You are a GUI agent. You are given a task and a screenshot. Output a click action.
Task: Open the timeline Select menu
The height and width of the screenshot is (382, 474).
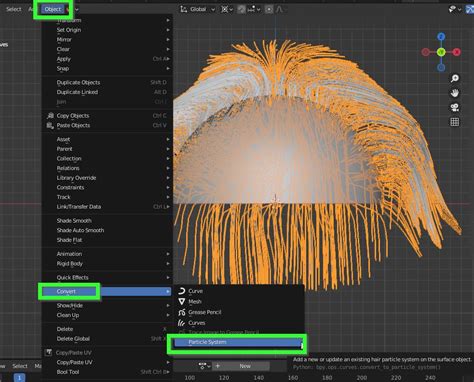(20, 366)
